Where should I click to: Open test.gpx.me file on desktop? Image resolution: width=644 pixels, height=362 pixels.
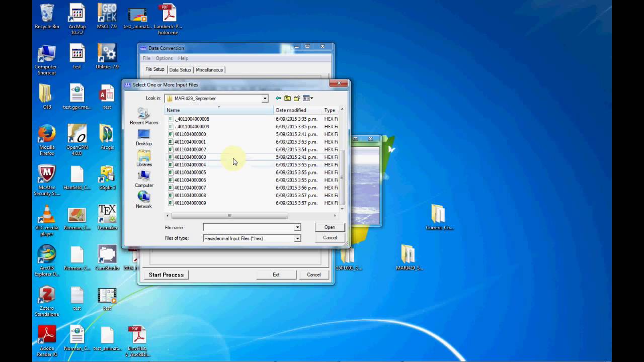[x=77, y=97]
